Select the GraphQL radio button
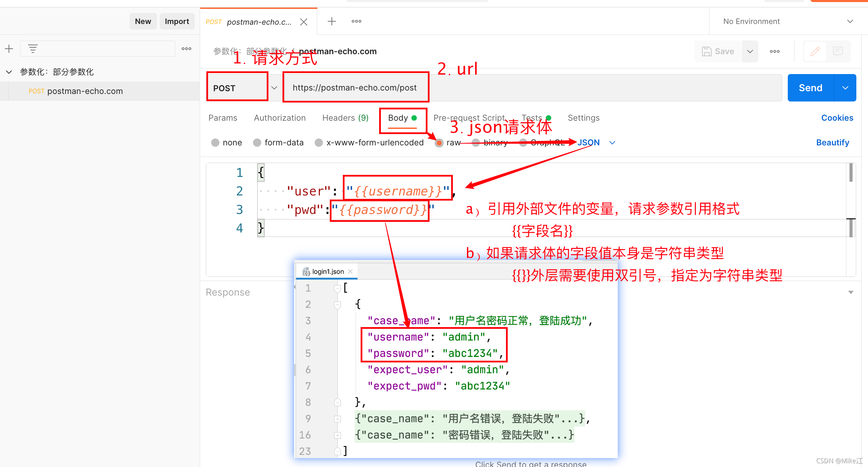Screen dimensions: 868x467 523,143
